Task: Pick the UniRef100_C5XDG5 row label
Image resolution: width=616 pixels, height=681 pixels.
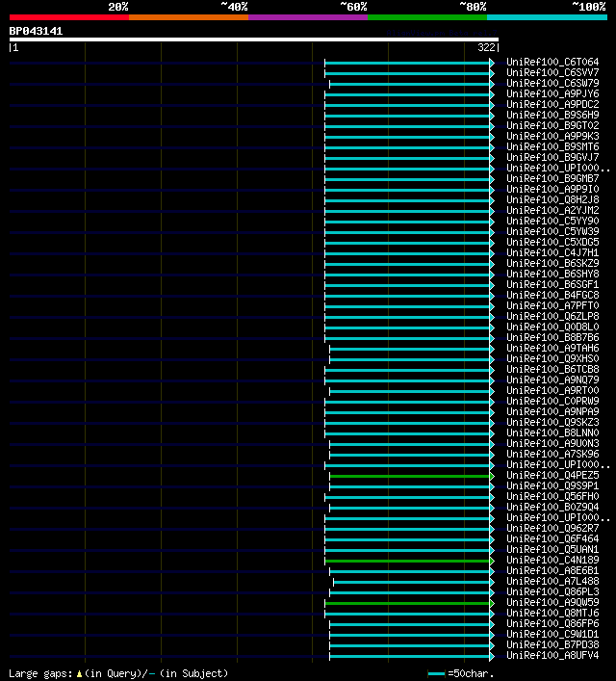Action: pyautogui.click(x=552, y=243)
